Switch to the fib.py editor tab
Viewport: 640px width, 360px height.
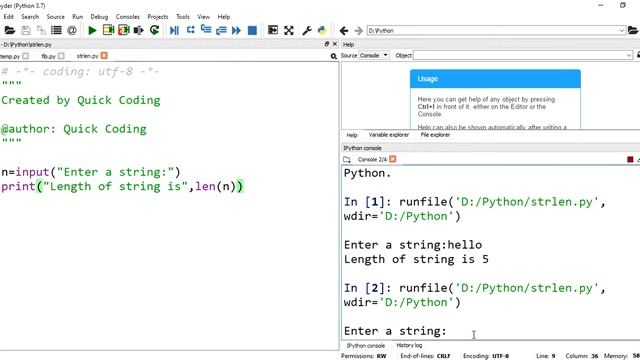[x=49, y=56]
